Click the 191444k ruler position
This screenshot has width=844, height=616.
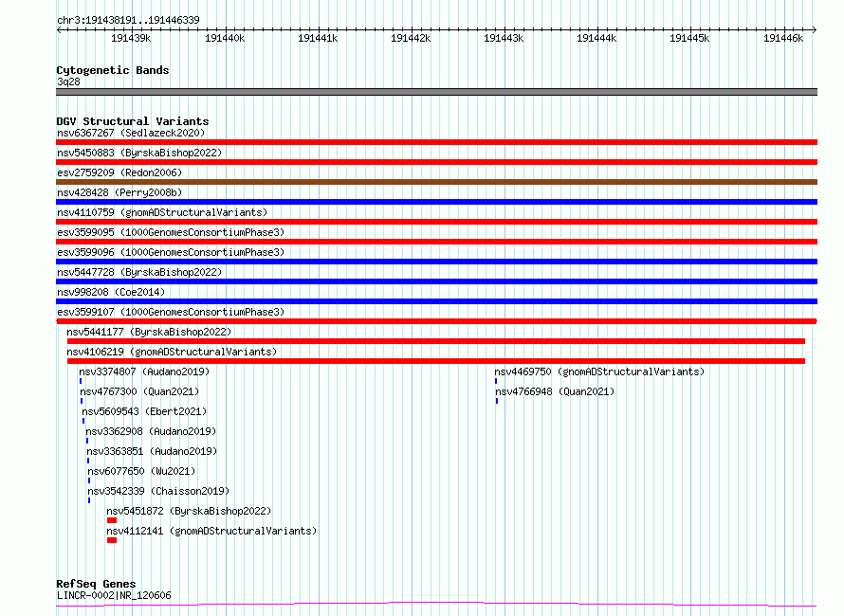[x=596, y=38]
